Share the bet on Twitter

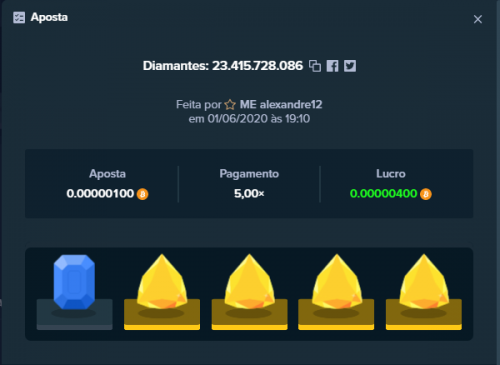click(x=350, y=66)
